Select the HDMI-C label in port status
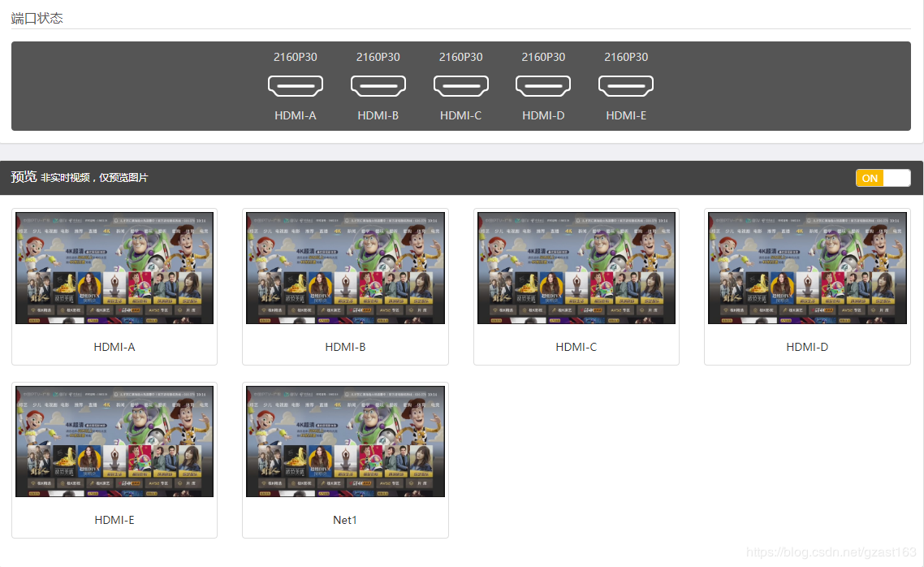 [461, 115]
